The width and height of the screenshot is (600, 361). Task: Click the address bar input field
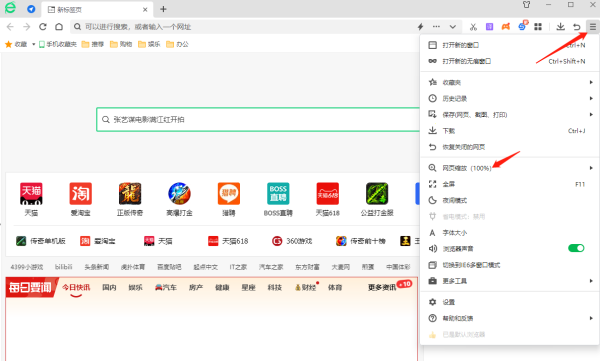coord(245,26)
